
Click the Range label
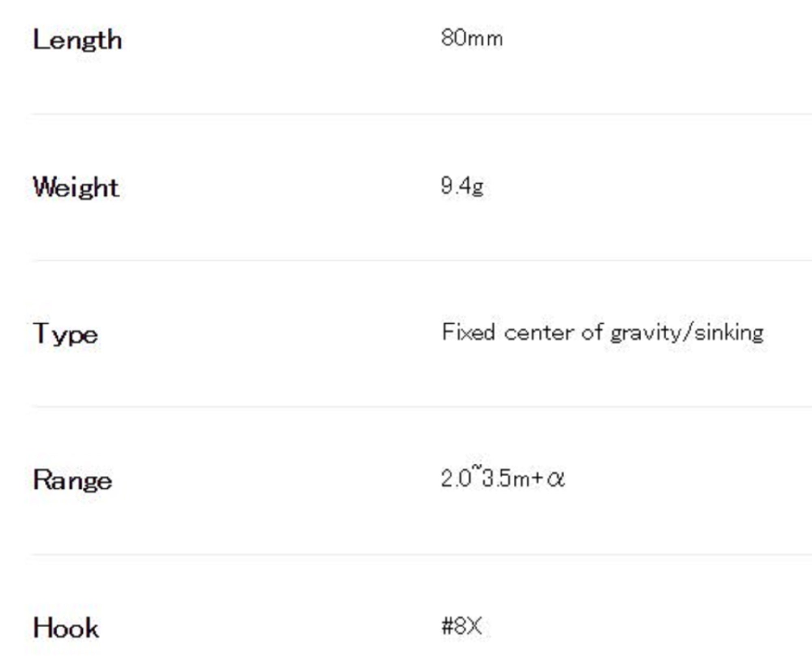[x=72, y=480]
